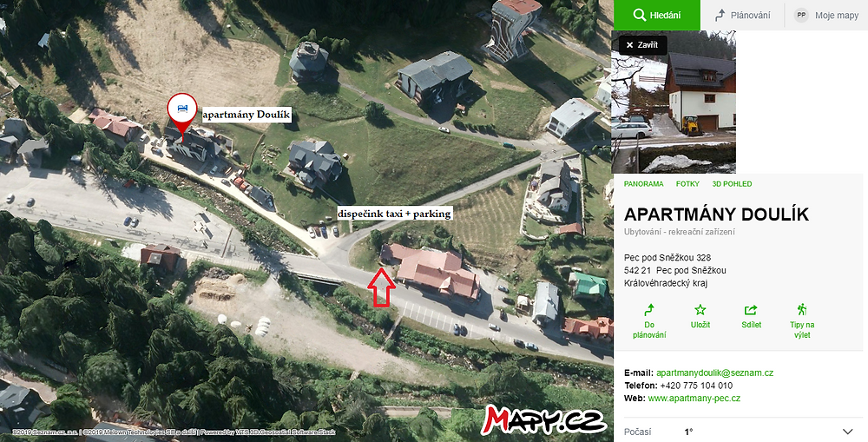The width and height of the screenshot is (868, 442).
Task: Click the dispečink taxi + parking label
Action: pyautogui.click(x=395, y=214)
